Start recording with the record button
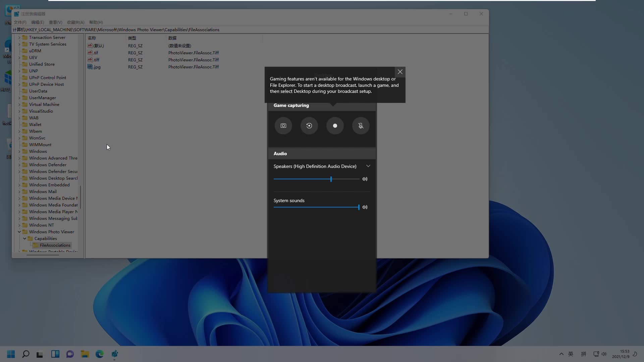The width and height of the screenshot is (644, 362). click(x=335, y=126)
